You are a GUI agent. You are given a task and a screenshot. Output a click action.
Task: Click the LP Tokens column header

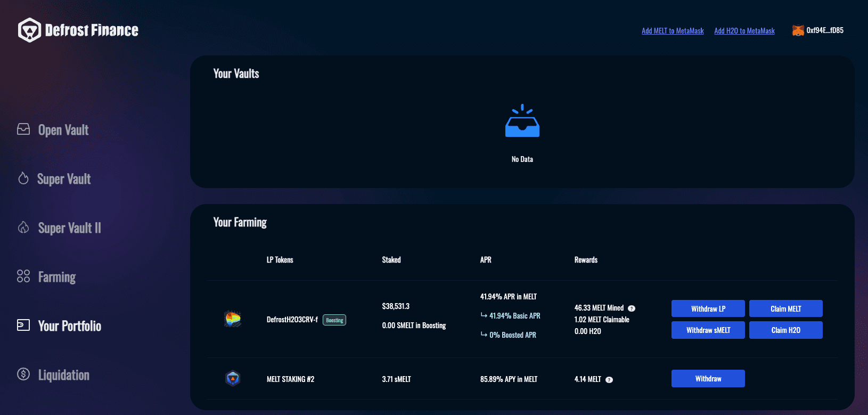pyautogui.click(x=280, y=260)
